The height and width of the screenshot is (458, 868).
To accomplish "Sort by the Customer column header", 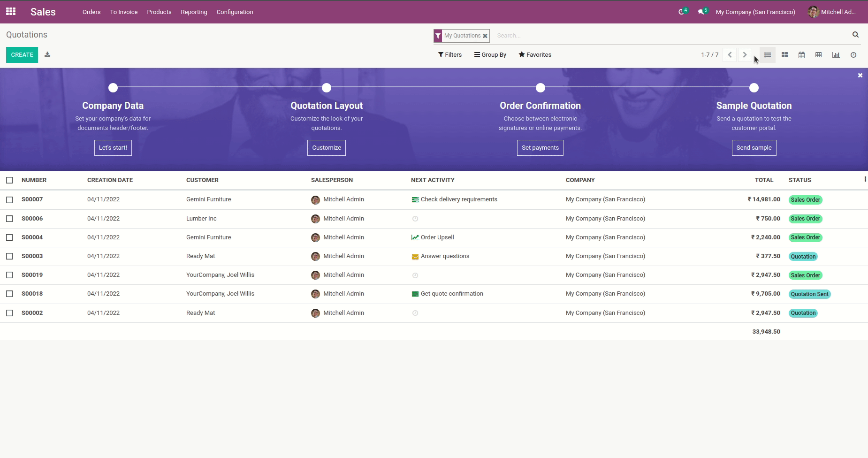I will pyautogui.click(x=202, y=180).
